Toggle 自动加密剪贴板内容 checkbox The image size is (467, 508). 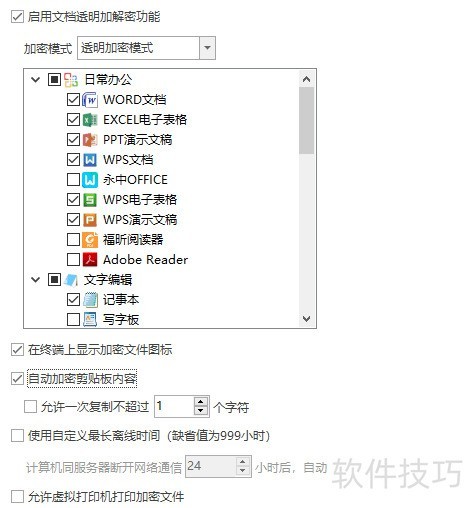coord(17,379)
